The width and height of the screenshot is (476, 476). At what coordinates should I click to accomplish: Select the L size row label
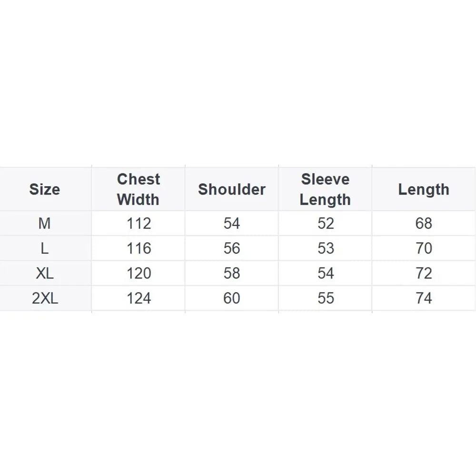pyautogui.click(x=44, y=248)
